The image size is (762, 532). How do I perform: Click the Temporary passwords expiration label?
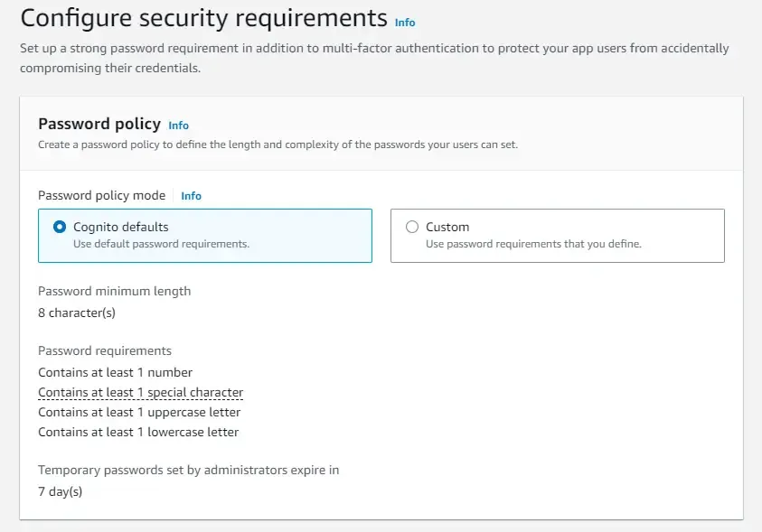[x=187, y=470]
